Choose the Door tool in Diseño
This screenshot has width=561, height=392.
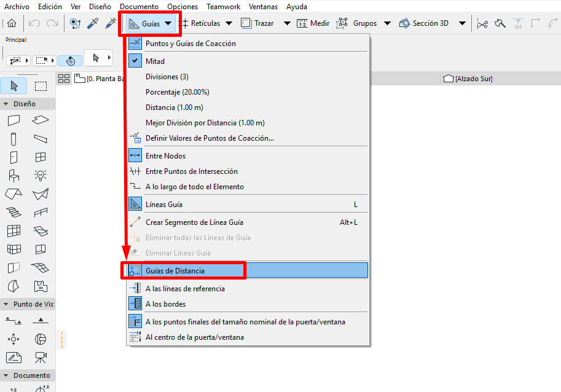(x=14, y=157)
